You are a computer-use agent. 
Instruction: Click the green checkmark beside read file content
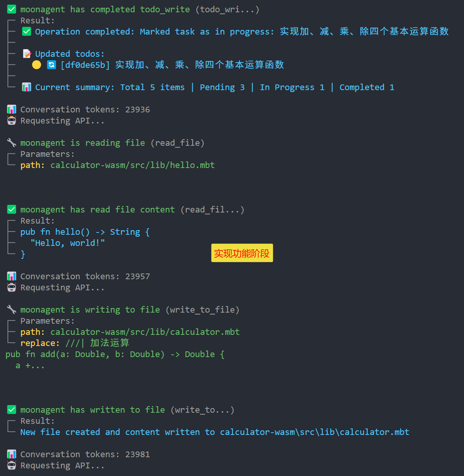(12, 209)
